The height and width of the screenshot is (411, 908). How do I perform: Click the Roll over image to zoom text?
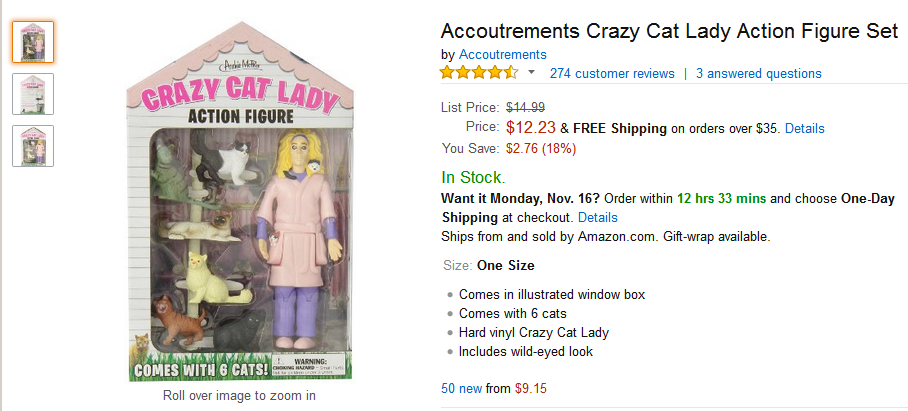coord(239,396)
